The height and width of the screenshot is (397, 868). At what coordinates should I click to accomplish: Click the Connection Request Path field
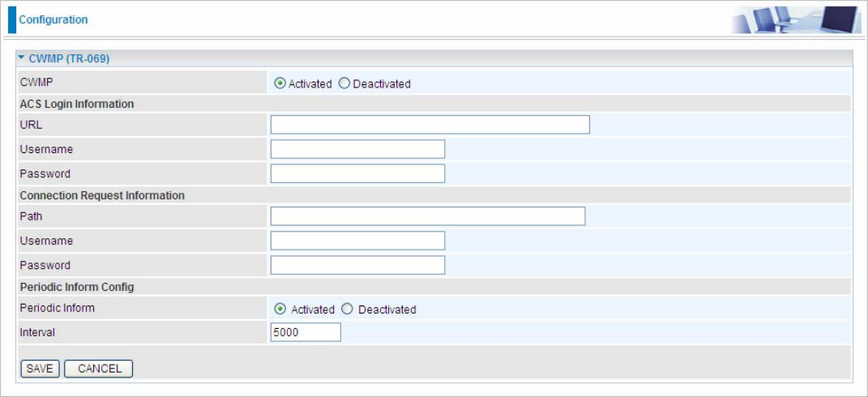428,216
